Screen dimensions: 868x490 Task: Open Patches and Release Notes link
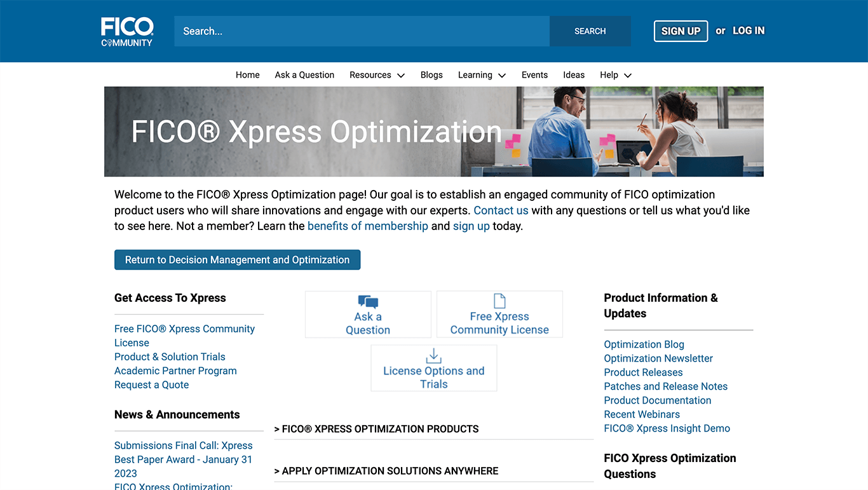tap(666, 386)
